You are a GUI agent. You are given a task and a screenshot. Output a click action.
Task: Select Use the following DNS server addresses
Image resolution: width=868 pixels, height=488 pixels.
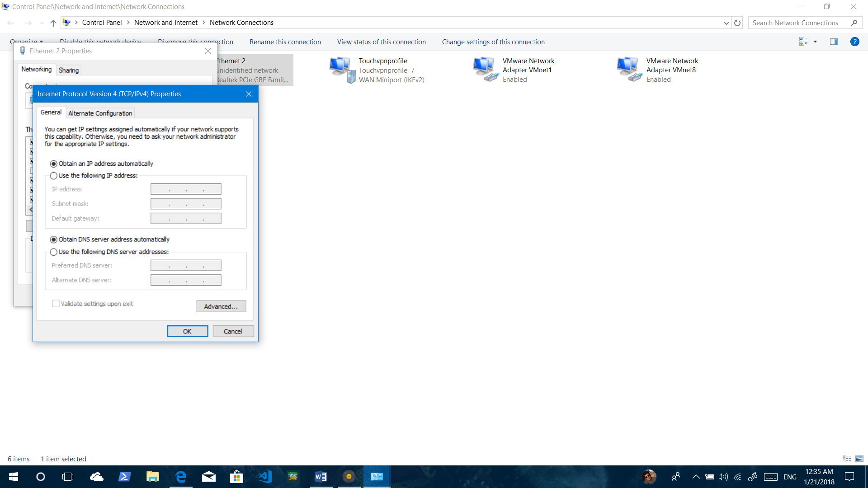click(x=54, y=252)
